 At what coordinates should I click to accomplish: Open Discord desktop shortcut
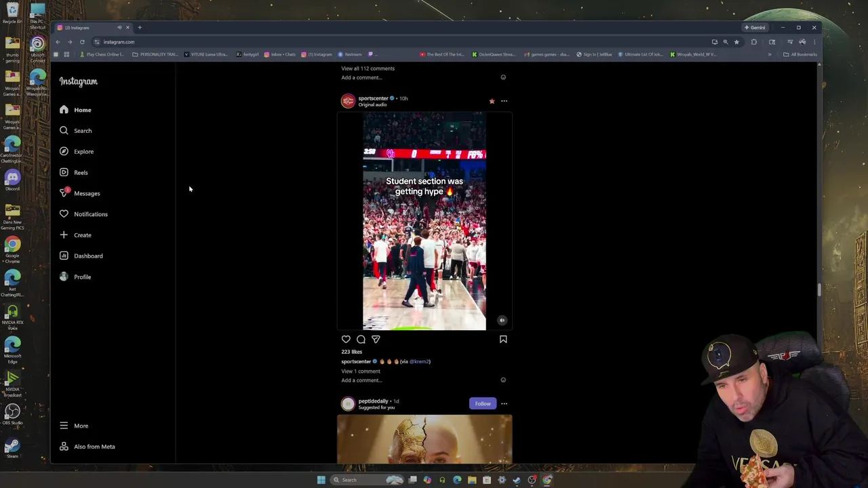(x=12, y=180)
